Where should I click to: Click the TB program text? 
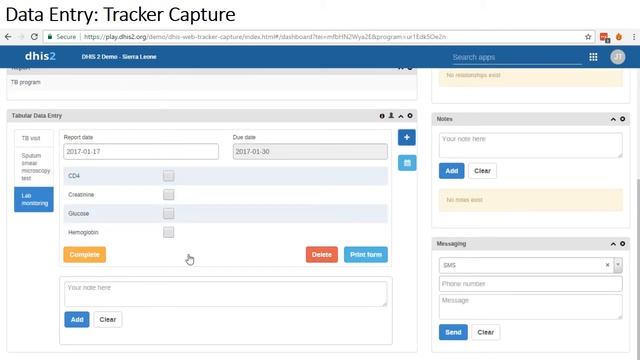pos(25,82)
